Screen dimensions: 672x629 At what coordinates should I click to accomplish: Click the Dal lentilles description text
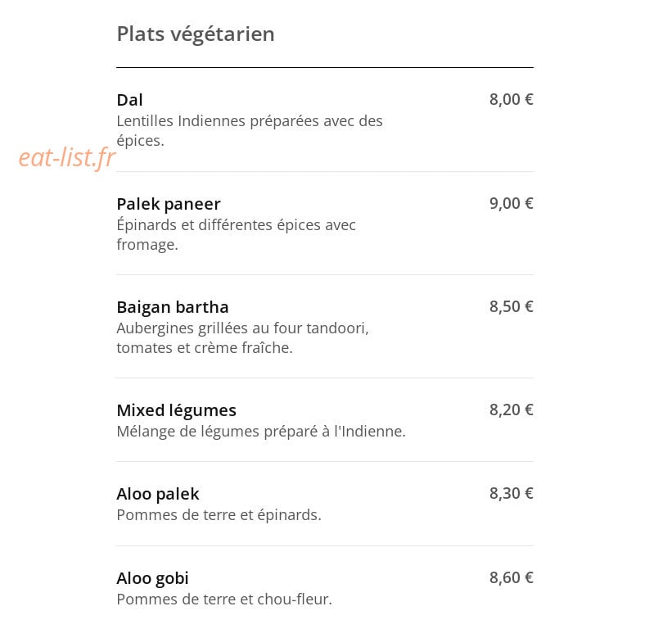(250, 130)
